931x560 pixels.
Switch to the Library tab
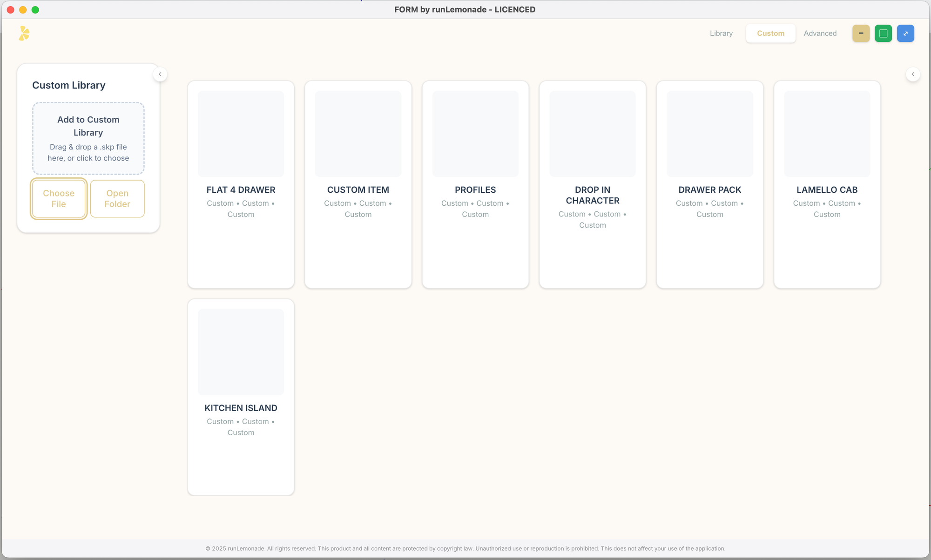(x=721, y=34)
